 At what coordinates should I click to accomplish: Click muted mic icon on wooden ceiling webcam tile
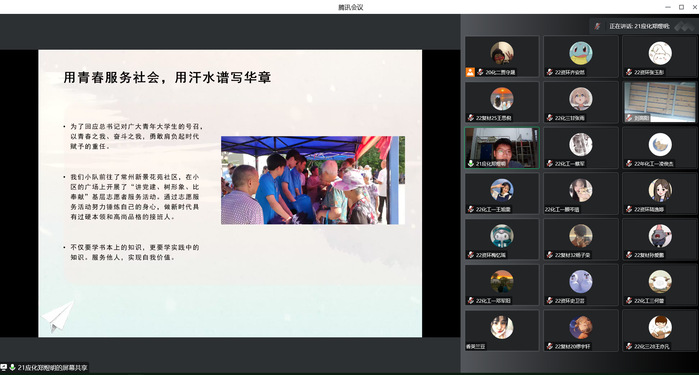pyautogui.click(x=629, y=118)
